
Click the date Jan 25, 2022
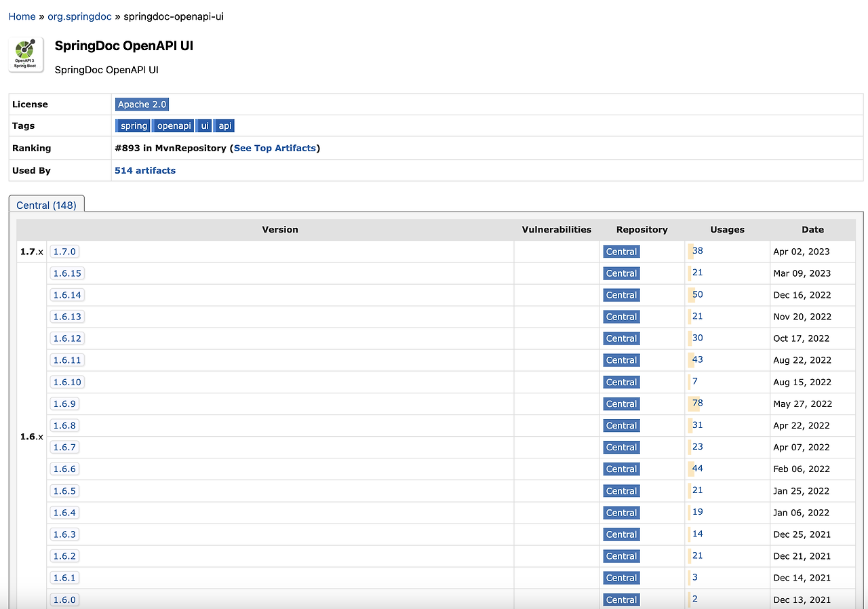(x=802, y=491)
